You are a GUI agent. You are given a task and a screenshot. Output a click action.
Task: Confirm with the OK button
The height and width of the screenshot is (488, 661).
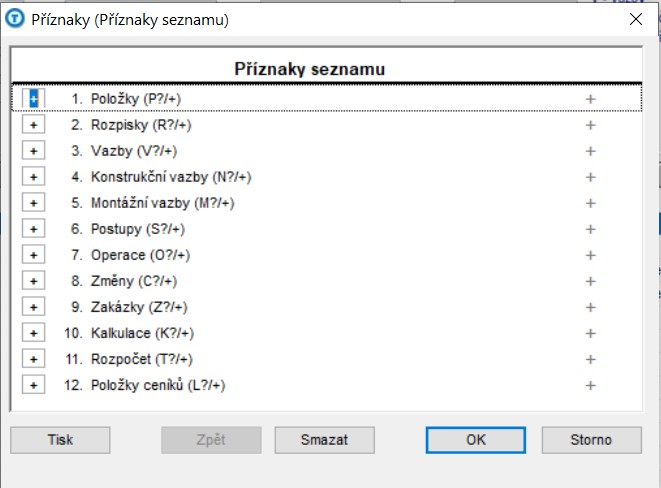tap(476, 439)
